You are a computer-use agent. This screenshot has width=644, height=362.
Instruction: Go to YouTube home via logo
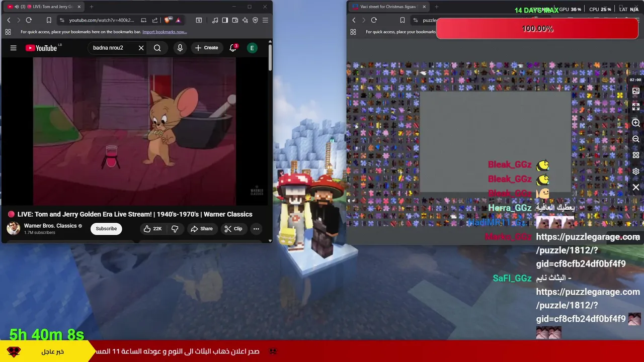(x=41, y=48)
